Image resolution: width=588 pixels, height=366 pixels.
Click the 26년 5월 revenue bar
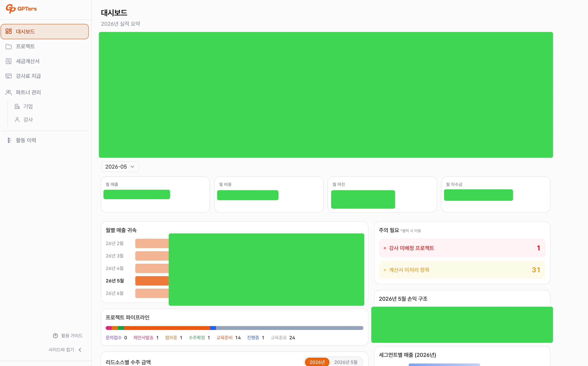pyautogui.click(x=152, y=281)
